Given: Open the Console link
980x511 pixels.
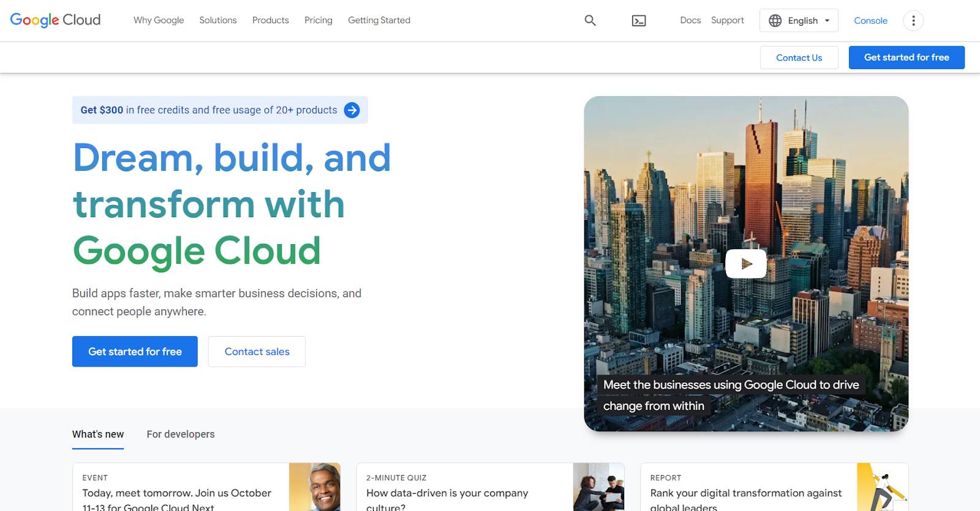Looking at the screenshot, I should (870, 21).
